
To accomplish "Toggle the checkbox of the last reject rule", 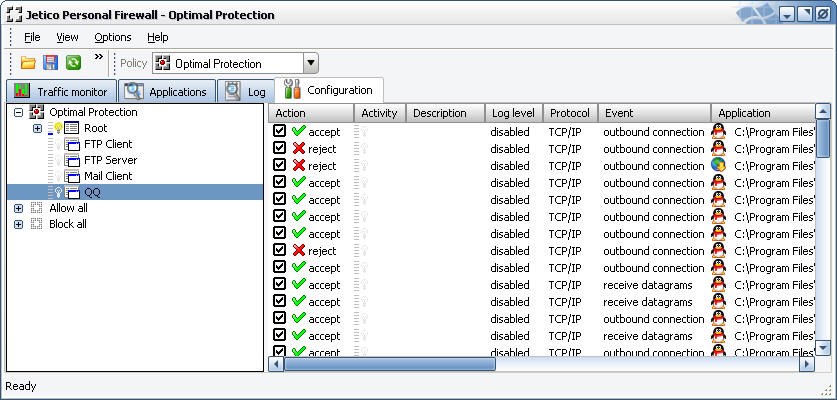I will 279,250.
